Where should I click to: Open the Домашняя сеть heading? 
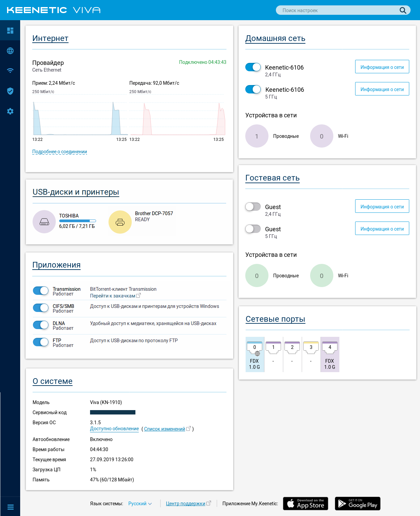click(x=275, y=38)
